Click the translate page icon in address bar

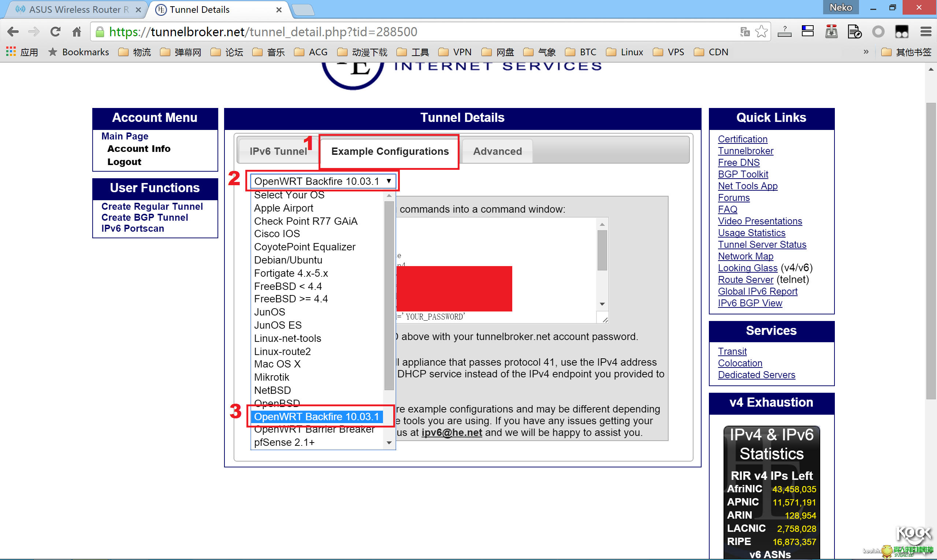pos(745,32)
